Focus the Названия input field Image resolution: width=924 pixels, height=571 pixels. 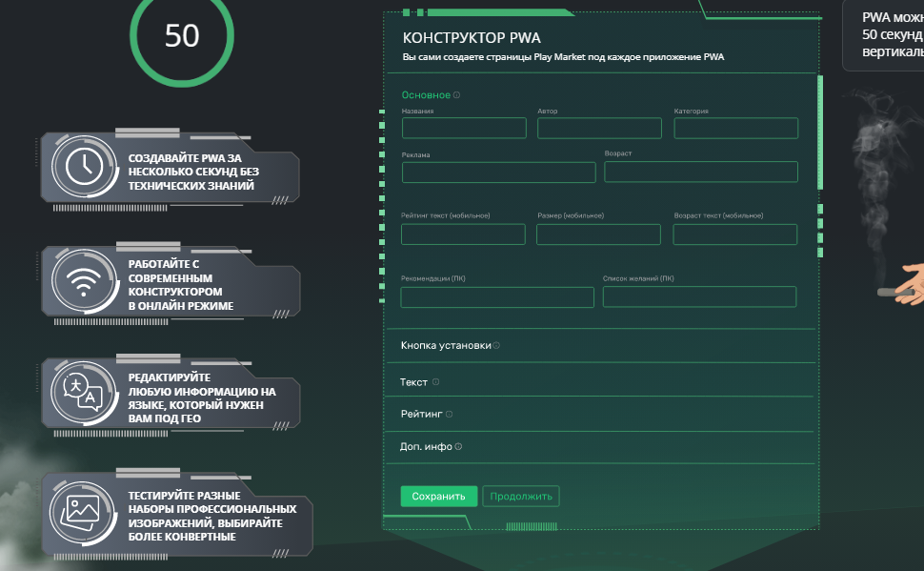click(x=464, y=128)
